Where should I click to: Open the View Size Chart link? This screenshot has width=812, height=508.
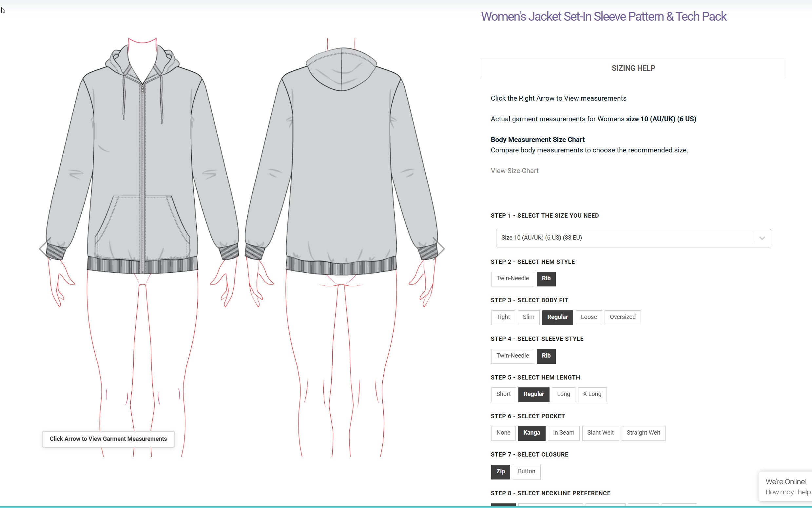coord(514,171)
